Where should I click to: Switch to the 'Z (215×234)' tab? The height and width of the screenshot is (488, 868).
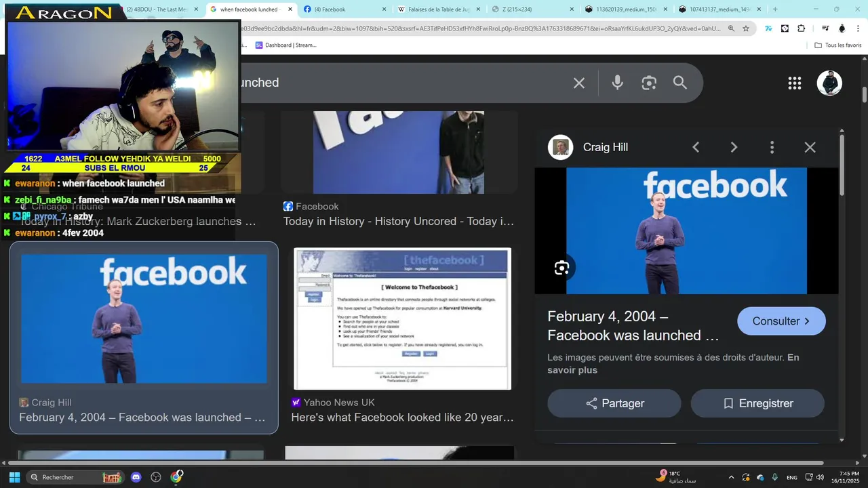click(532, 9)
